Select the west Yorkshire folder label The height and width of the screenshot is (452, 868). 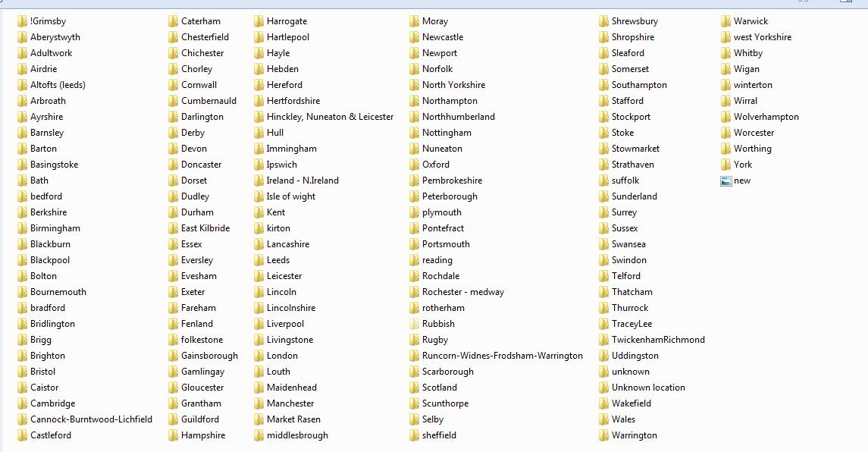(763, 37)
